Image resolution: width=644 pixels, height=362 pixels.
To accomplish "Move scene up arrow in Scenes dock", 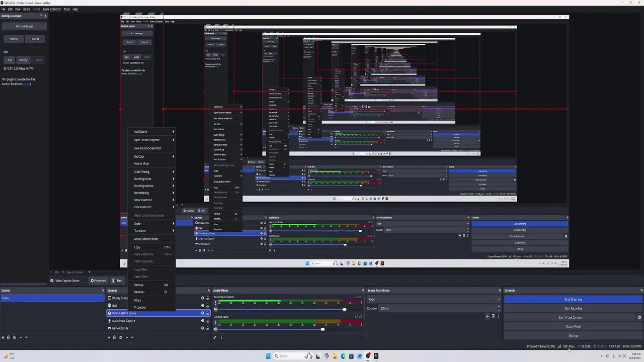I will click(21, 337).
